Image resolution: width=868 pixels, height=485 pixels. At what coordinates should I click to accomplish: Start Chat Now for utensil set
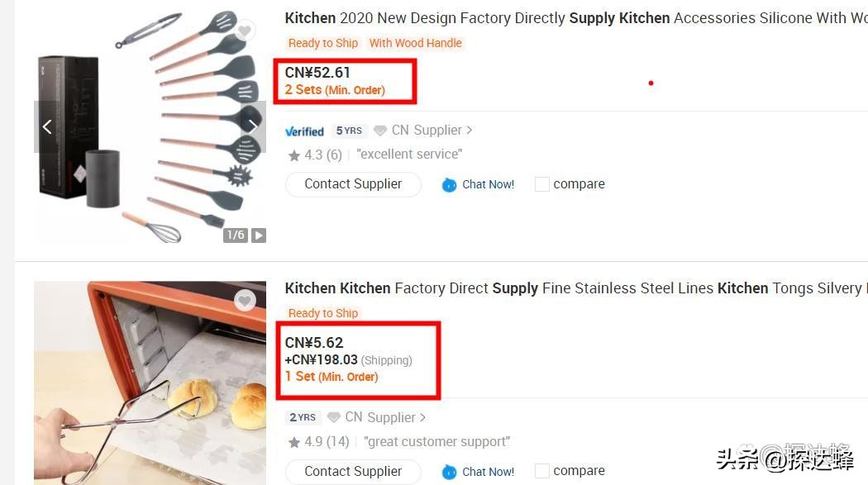pyautogui.click(x=479, y=184)
